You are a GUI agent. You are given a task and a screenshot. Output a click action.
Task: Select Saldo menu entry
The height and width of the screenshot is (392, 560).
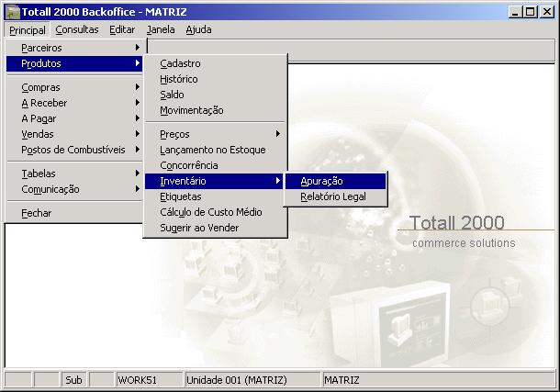coord(172,95)
